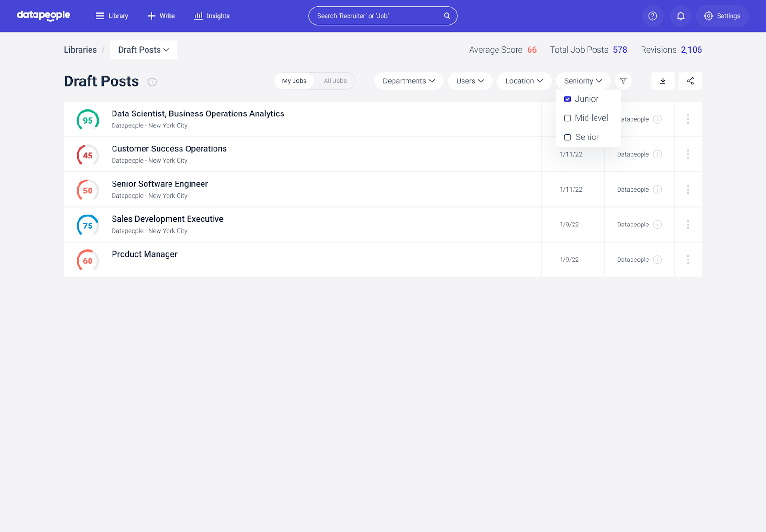Collapse the Seniority filter dropdown

click(x=583, y=81)
